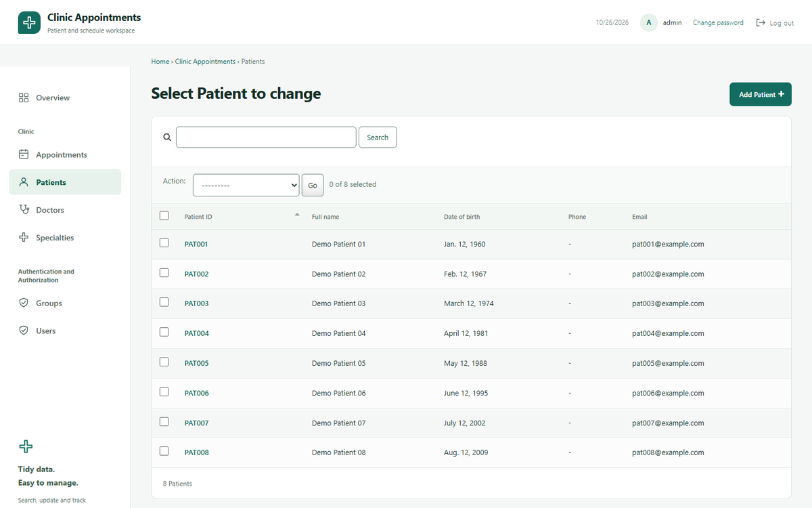Click birth date April 12, 1981
Image resolution: width=812 pixels, height=508 pixels.
coord(466,333)
